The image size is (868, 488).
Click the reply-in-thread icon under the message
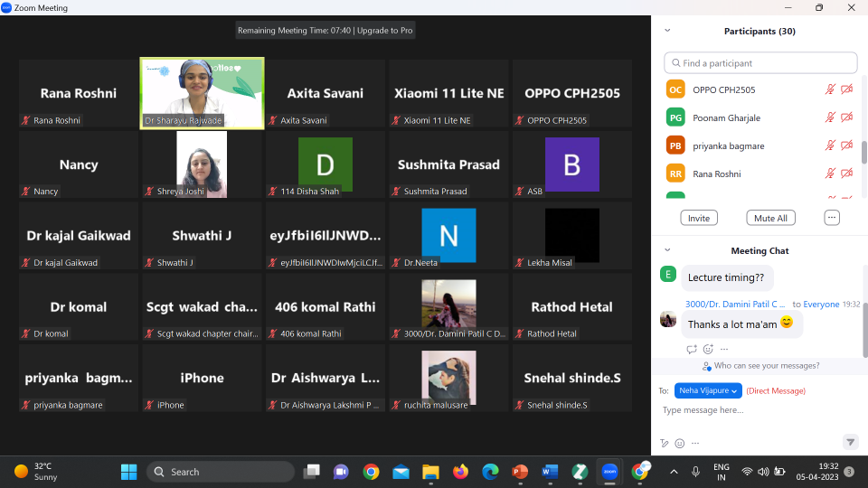coord(692,349)
